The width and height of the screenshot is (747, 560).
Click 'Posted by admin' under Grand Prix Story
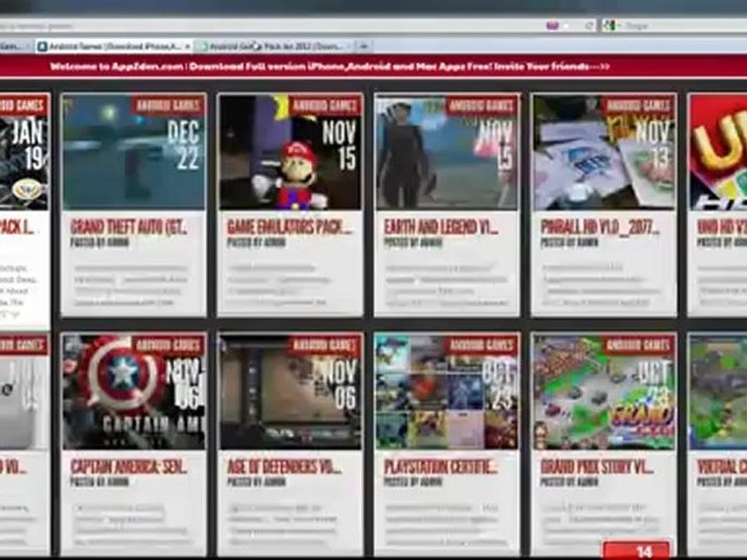pos(570,482)
